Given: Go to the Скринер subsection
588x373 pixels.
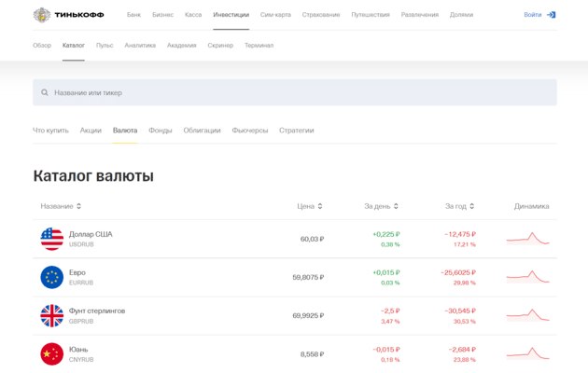Looking at the screenshot, I should click(x=220, y=46).
